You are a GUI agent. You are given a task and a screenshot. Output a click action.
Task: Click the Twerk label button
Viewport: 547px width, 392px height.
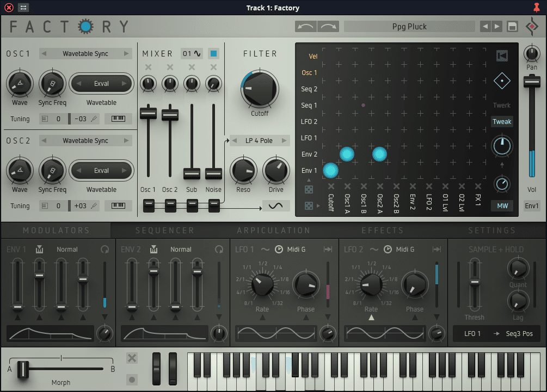click(502, 105)
